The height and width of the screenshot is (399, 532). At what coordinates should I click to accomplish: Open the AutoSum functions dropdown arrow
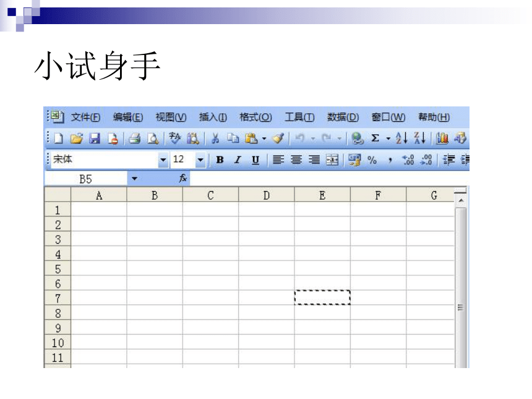[x=388, y=139]
